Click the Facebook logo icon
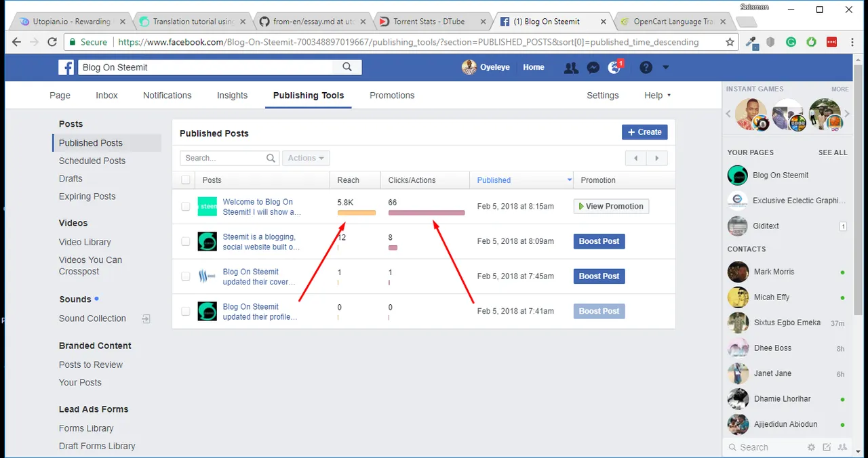Screen dimensions: 868x458 coord(66,67)
